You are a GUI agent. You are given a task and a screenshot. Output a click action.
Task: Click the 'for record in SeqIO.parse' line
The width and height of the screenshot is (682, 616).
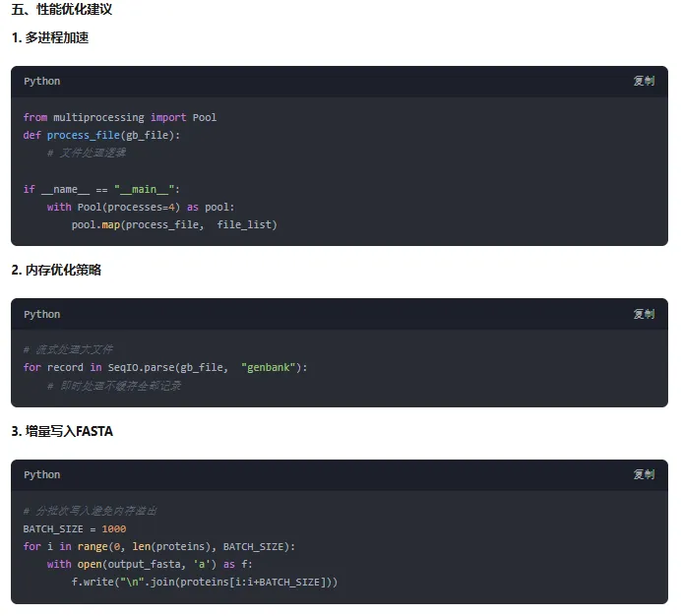pos(165,367)
